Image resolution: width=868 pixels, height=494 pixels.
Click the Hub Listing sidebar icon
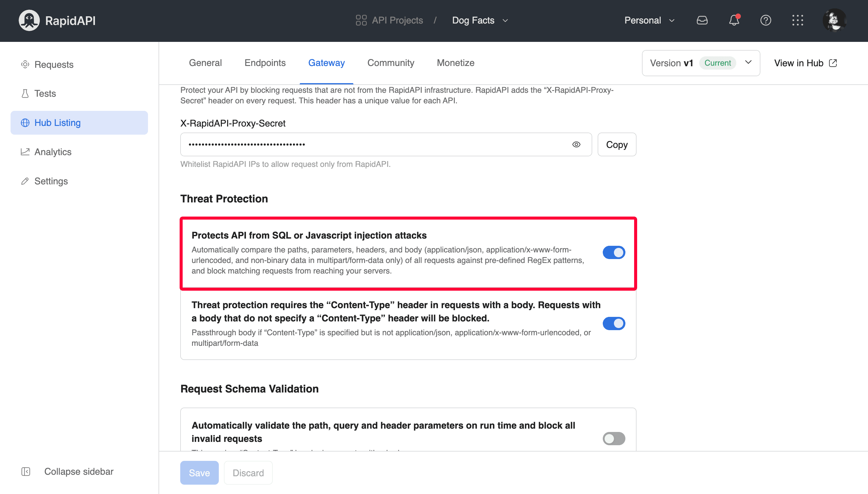[24, 123]
